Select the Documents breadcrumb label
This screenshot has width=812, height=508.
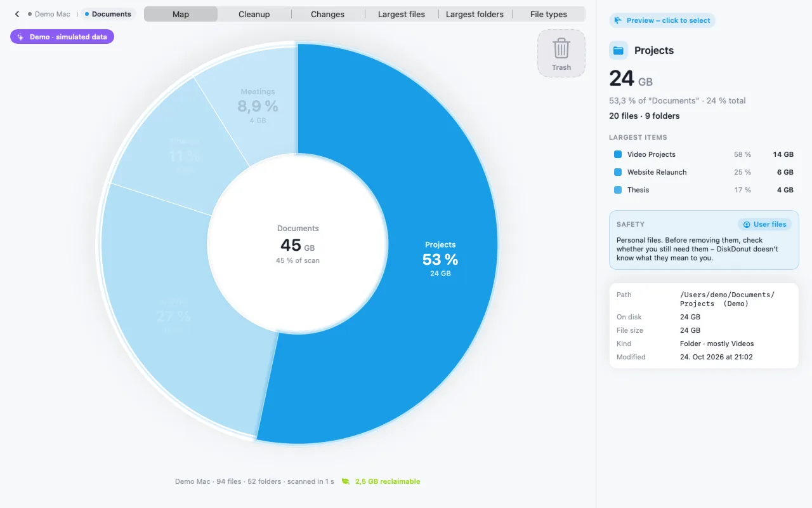point(112,14)
